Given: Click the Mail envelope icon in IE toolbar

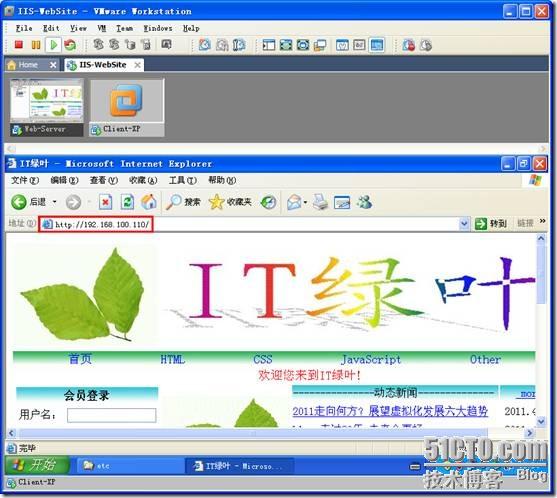Looking at the screenshot, I should coord(294,202).
